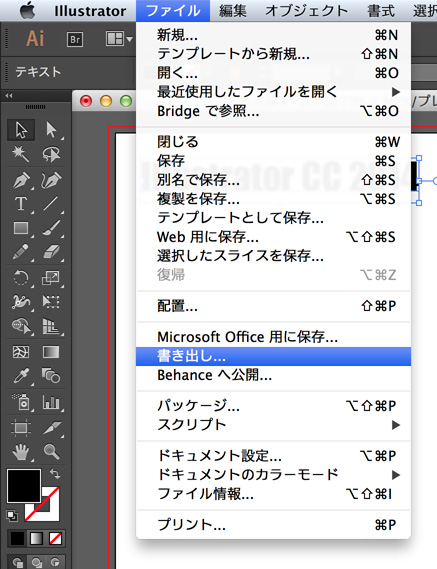This screenshot has width=437, height=569.
Task: Select the Lasso tool
Action: point(51,154)
